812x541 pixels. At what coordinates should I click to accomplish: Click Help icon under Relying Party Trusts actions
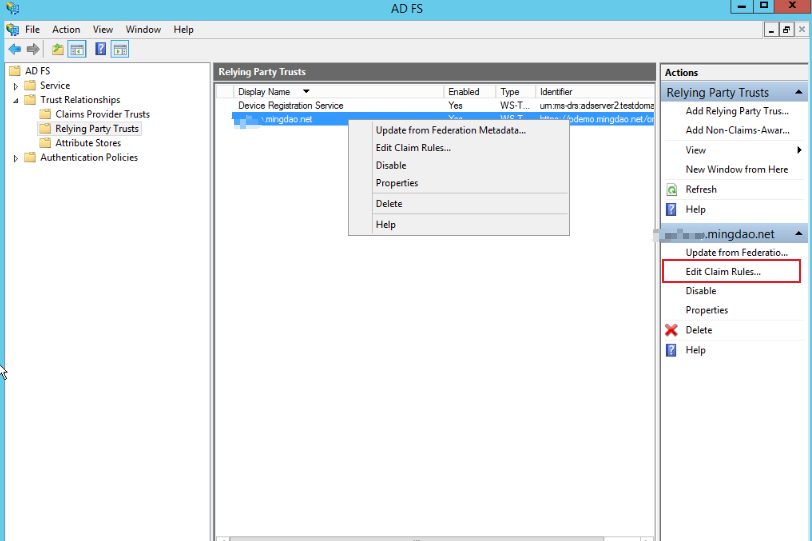[671, 210]
